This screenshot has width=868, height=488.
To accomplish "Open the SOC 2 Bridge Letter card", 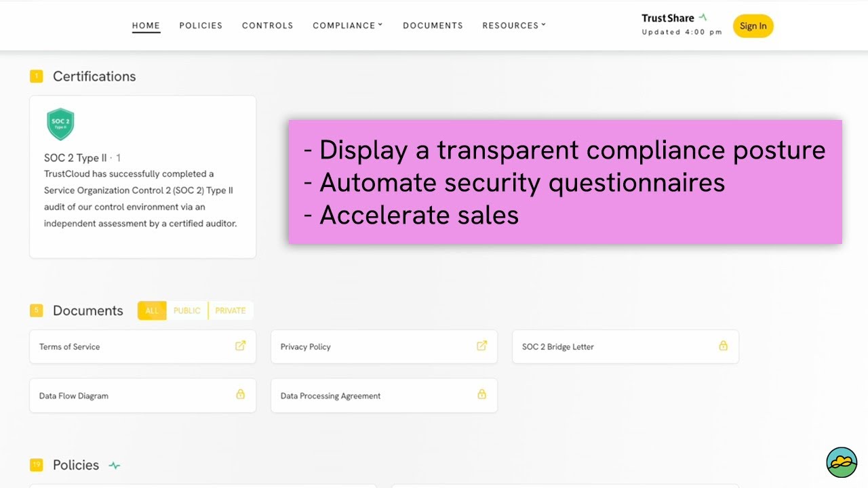I will pos(625,346).
